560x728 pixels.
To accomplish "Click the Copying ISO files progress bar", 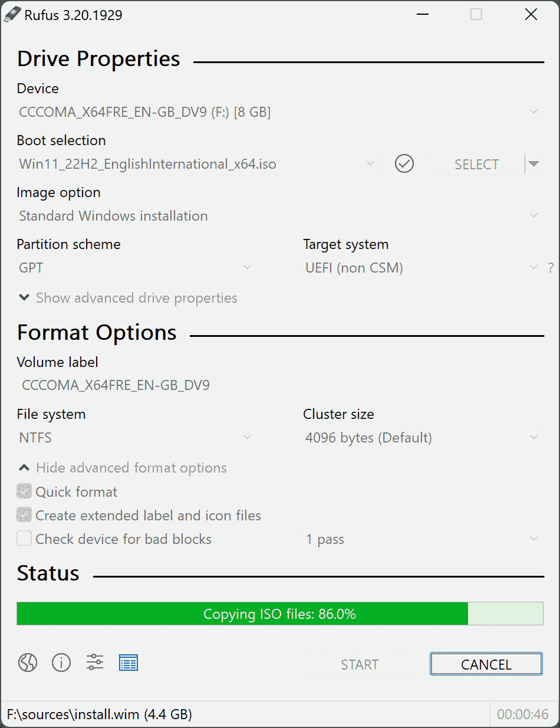I will [280, 614].
